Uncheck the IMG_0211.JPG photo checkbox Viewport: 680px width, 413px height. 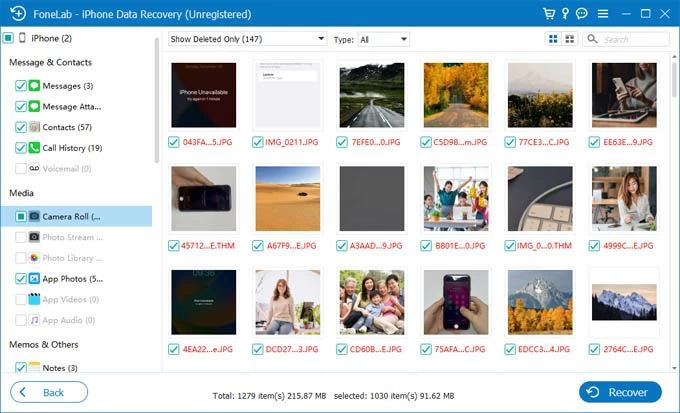click(258, 142)
